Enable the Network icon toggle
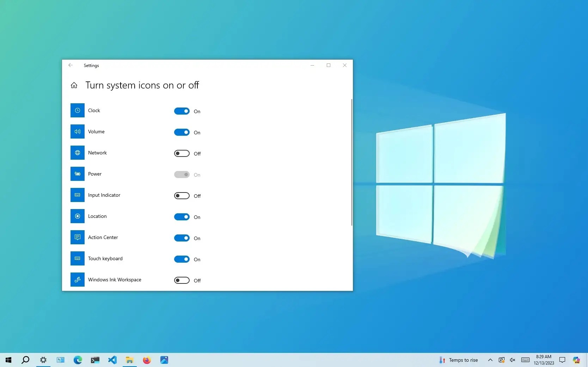 [x=182, y=153]
